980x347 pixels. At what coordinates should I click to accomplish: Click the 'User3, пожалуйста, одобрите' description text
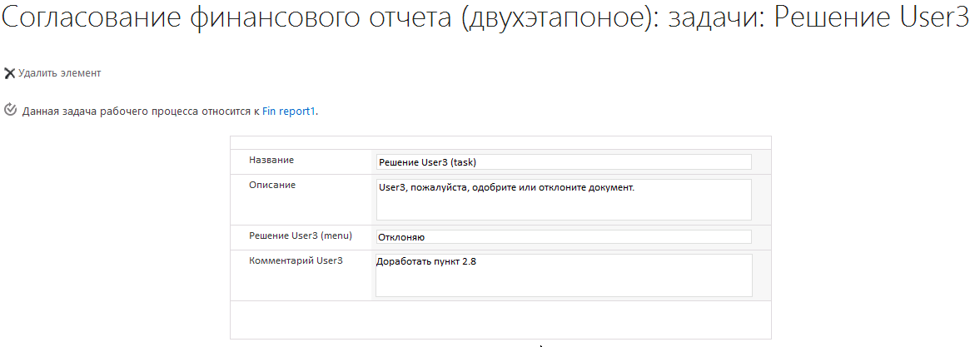[x=506, y=188]
